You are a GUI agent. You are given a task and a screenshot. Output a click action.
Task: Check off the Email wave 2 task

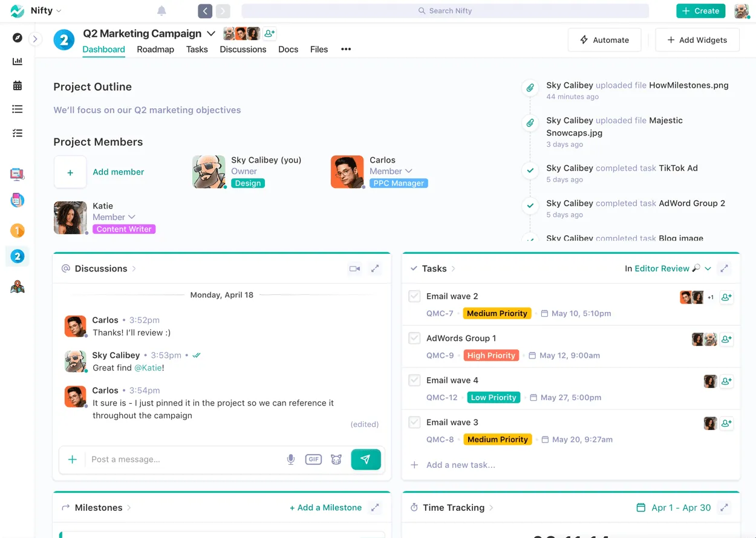(414, 296)
